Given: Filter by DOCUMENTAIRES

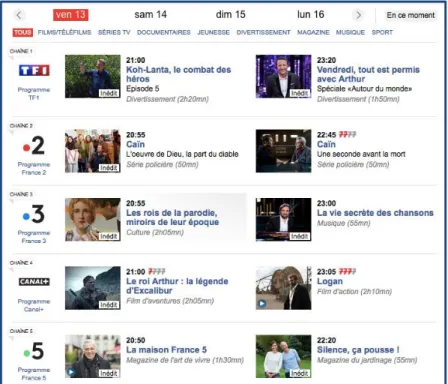Looking at the screenshot, I should 164,32.
